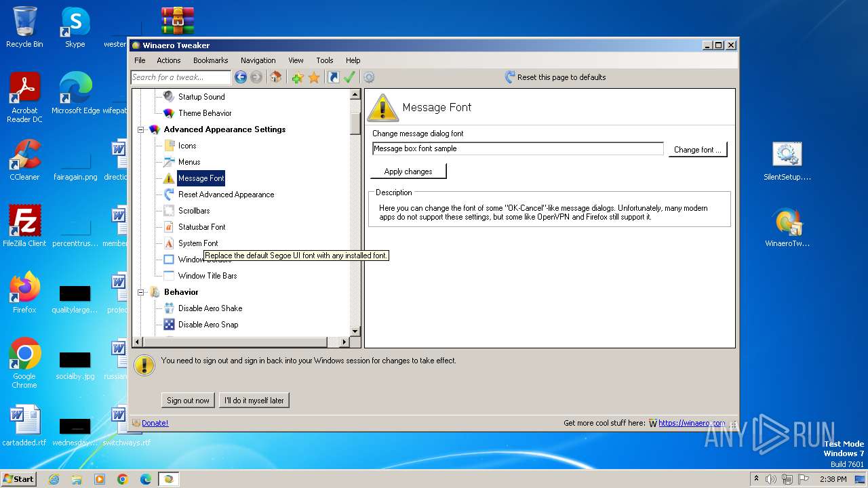This screenshot has height=488, width=868.
Task: Open the Menus appearance setting
Action: pyautogui.click(x=189, y=162)
